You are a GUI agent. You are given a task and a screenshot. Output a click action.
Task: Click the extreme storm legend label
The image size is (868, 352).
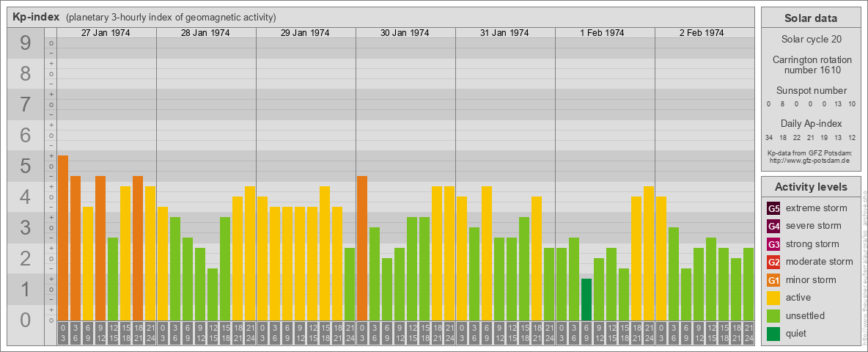(x=817, y=208)
